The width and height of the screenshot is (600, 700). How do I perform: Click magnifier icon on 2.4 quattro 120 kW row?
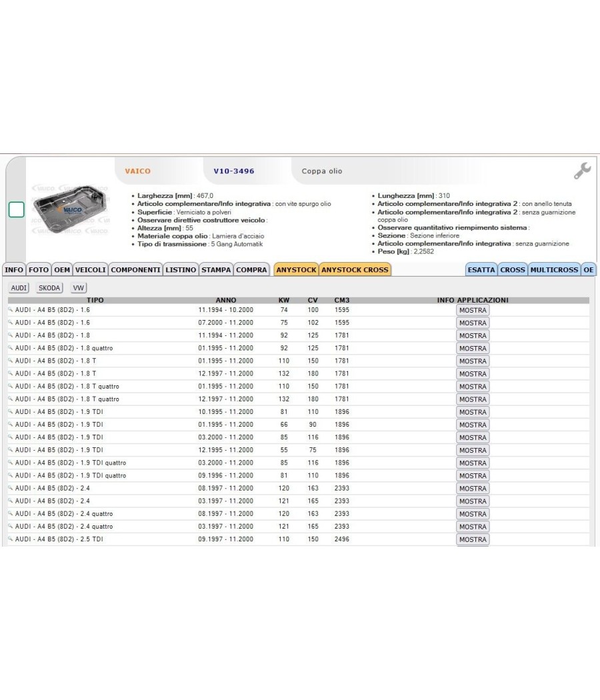coord(11,514)
